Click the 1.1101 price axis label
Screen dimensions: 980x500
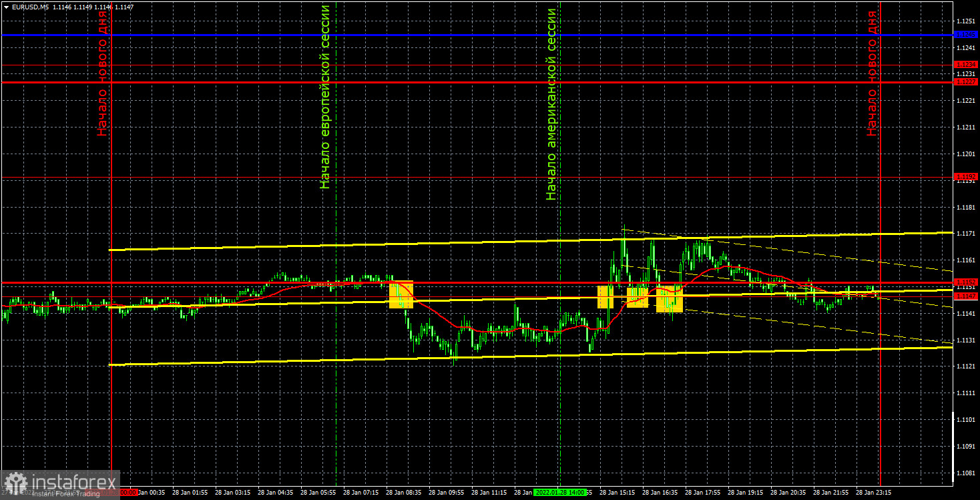tap(966, 419)
